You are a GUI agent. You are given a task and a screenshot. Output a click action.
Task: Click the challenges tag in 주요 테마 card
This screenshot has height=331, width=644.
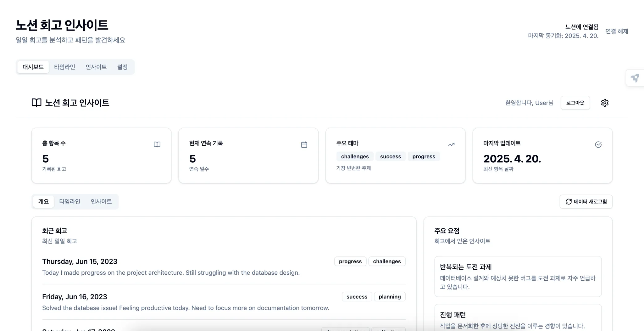(x=355, y=156)
